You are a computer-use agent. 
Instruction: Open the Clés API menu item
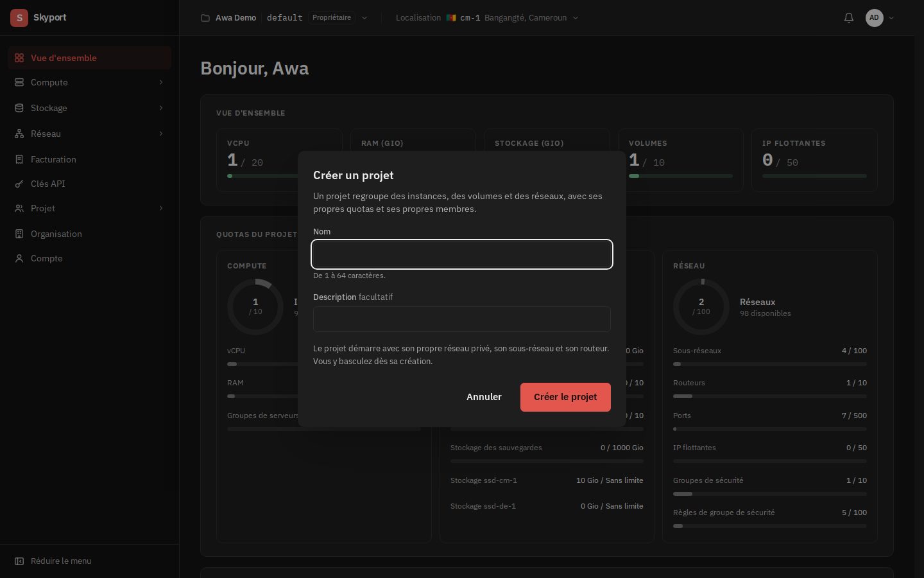pos(90,184)
